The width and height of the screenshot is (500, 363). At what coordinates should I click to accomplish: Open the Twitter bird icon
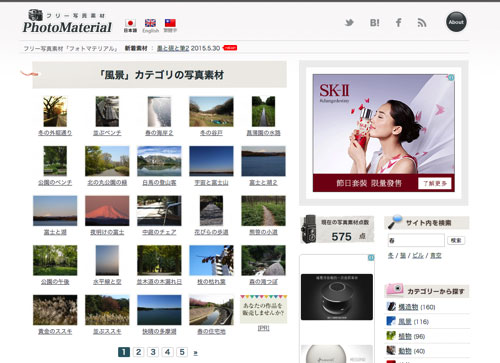(349, 23)
